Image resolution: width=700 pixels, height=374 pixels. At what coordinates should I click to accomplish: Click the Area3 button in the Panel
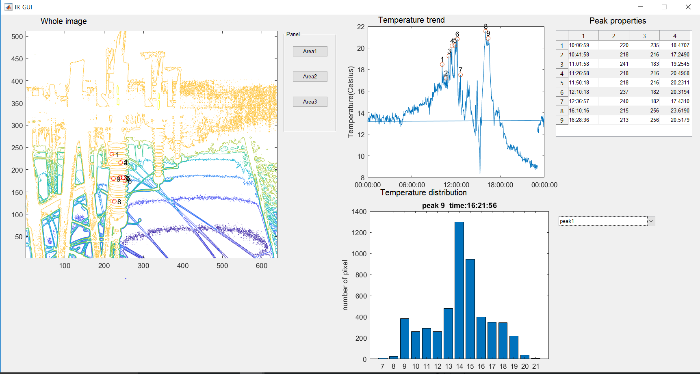310,102
